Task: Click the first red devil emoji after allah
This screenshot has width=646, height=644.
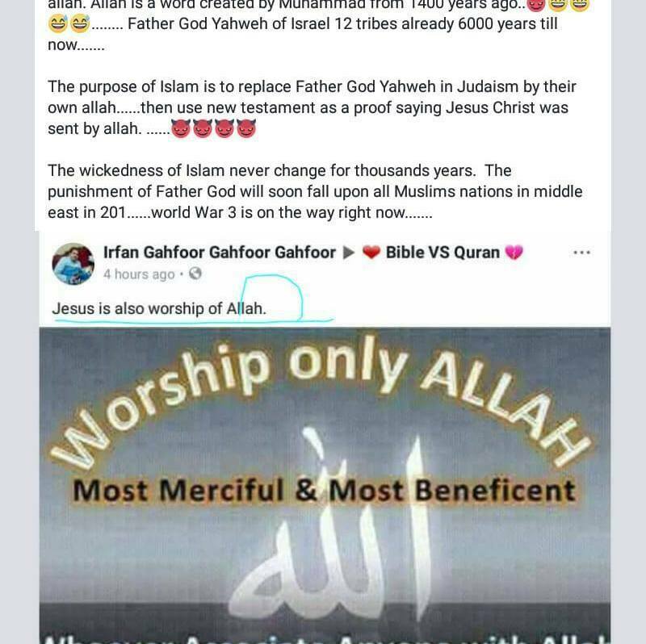Action: coord(180,128)
